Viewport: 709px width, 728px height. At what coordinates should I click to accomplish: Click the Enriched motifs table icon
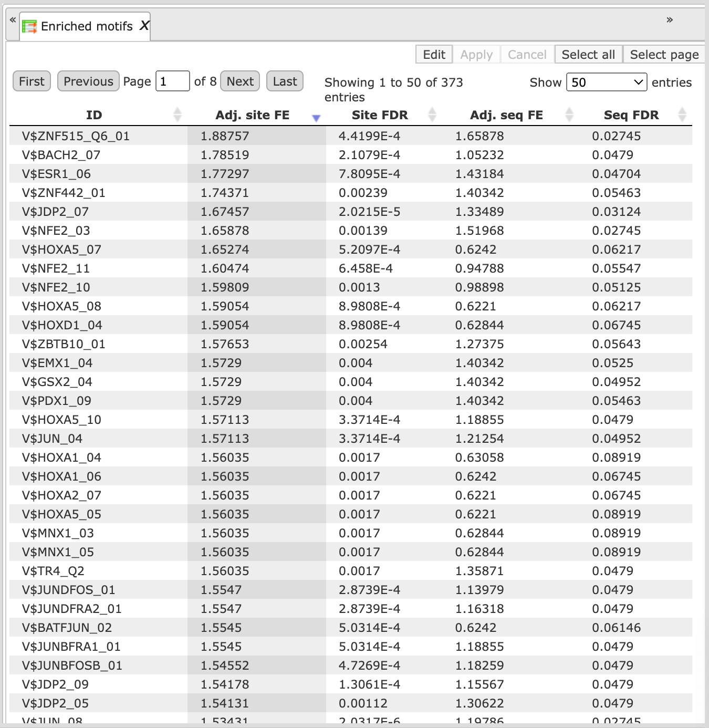(x=29, y=26)
